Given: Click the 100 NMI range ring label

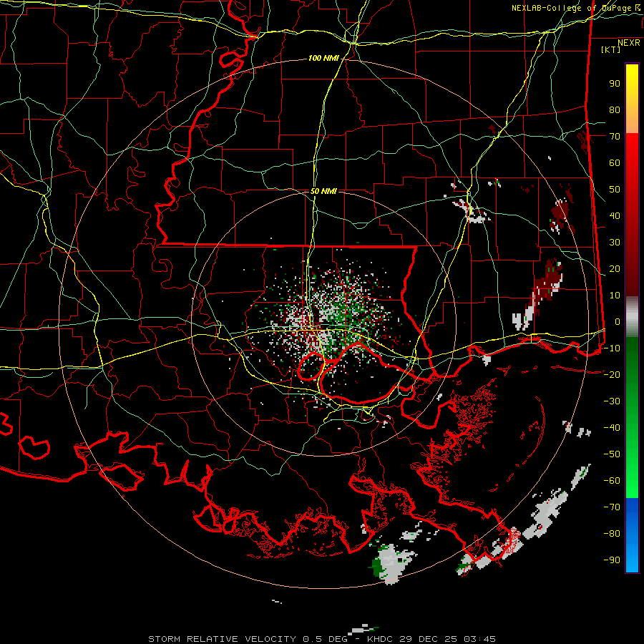Looking at the screenshot, I should 323,59.
